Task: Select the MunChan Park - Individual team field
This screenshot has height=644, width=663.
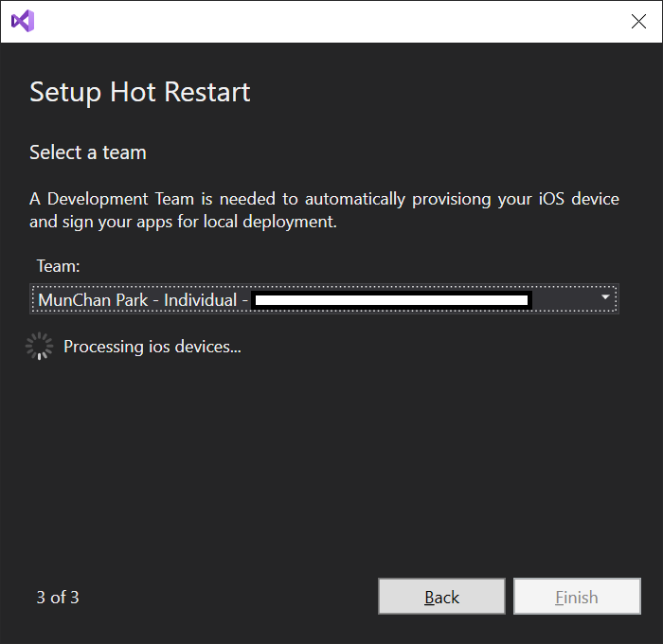Action: click(x=324, y=299)
